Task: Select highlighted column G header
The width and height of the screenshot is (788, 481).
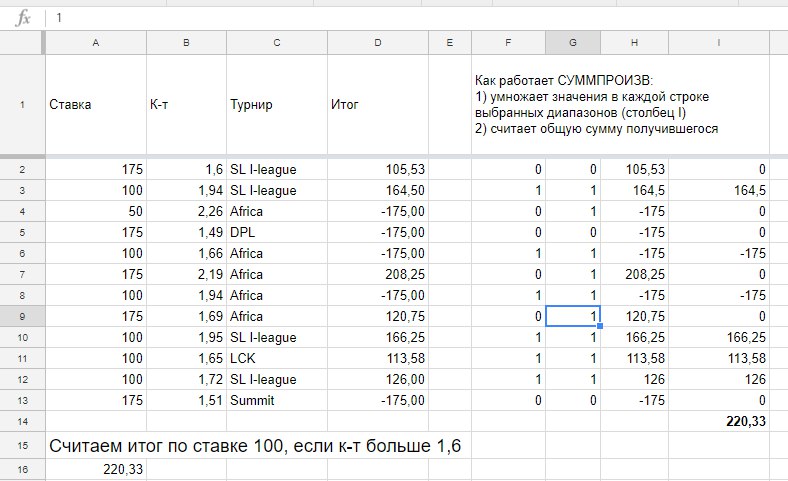Action: pyautogui.click(x=573, y=43)
